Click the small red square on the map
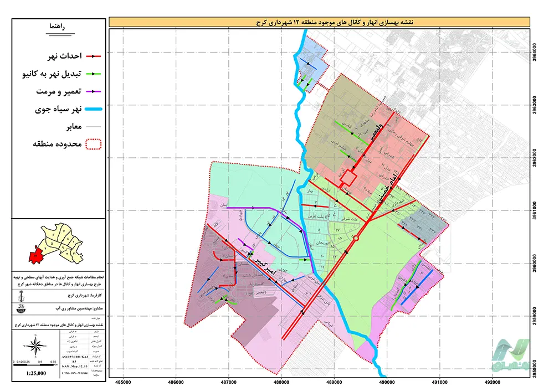 pos(347,178)
